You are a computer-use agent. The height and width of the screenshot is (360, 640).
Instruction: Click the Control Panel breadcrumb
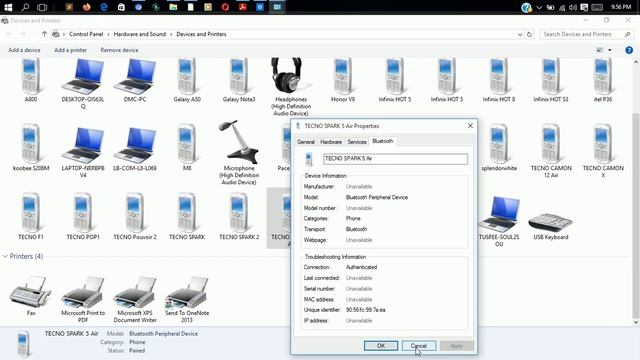click(x=86, y=34)
